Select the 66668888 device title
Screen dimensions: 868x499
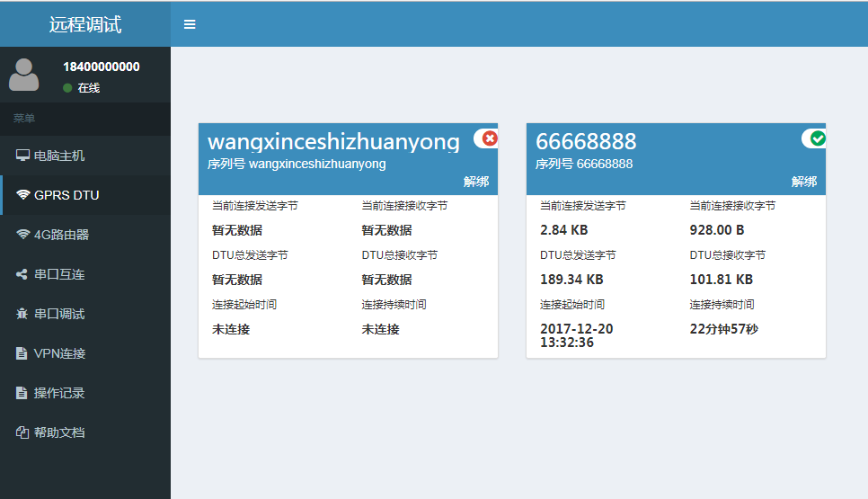586,141
